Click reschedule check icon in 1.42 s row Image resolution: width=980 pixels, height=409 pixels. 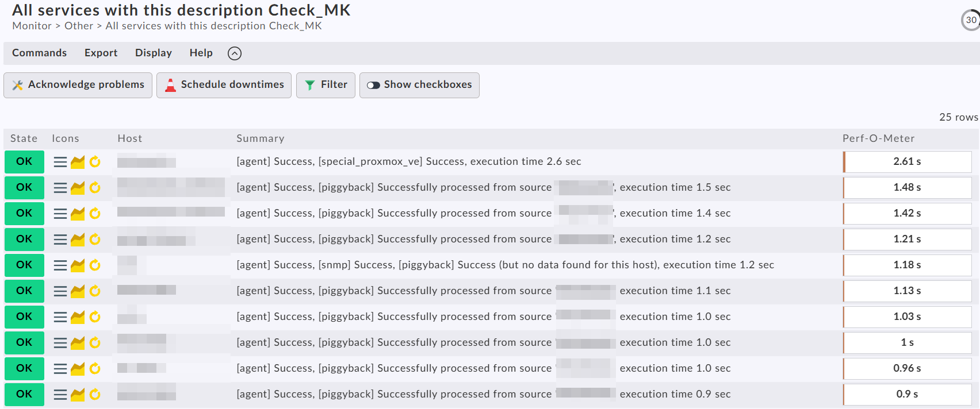(95, 214)
